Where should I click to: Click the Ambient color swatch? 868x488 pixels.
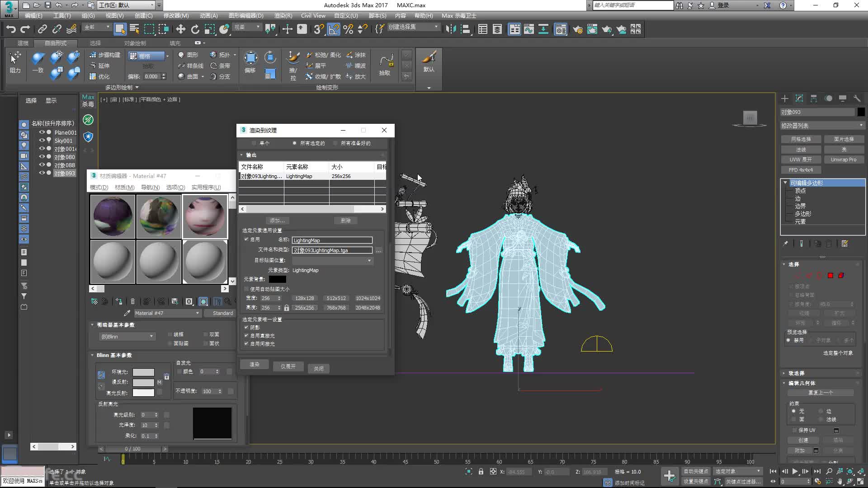[x=143, y=372]
